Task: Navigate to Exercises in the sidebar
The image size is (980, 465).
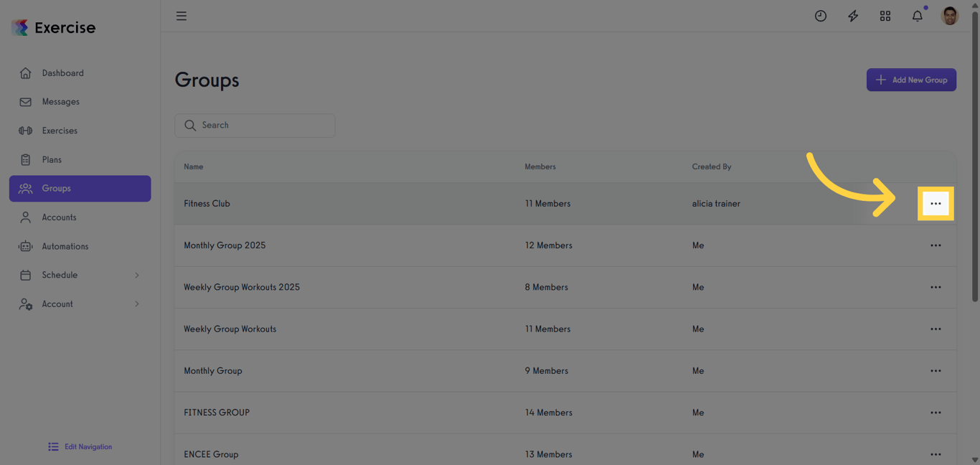Action: click(60, 131)
